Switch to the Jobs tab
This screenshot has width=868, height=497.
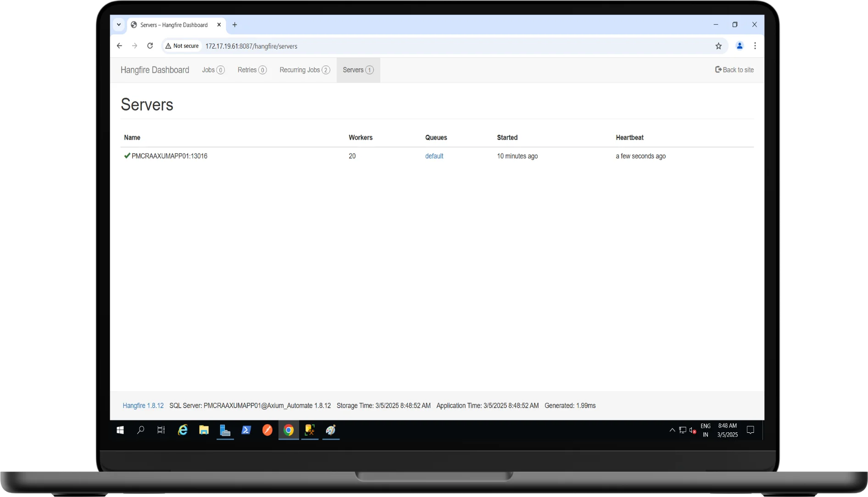click(213, 70)
